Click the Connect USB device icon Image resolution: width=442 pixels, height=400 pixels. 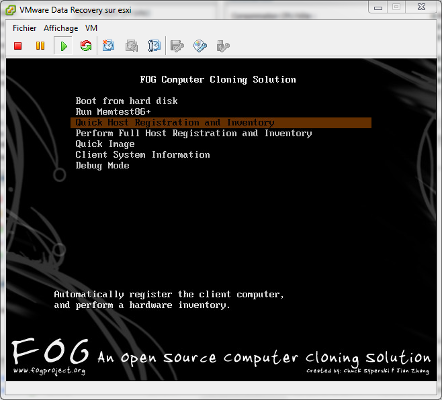point(223,46)
